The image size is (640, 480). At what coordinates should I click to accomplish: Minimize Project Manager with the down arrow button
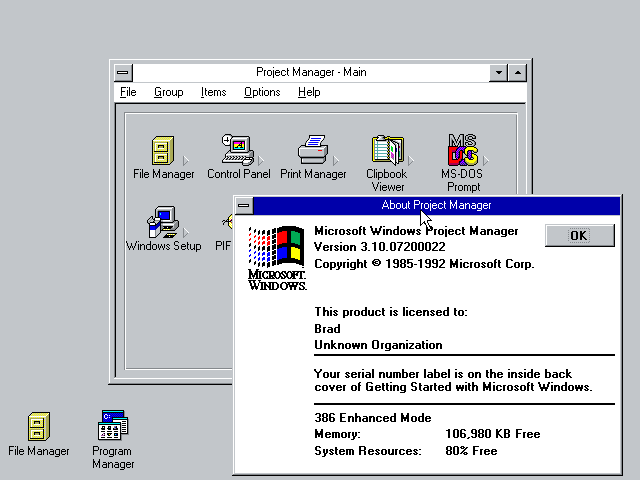click(x=498, y=73)
